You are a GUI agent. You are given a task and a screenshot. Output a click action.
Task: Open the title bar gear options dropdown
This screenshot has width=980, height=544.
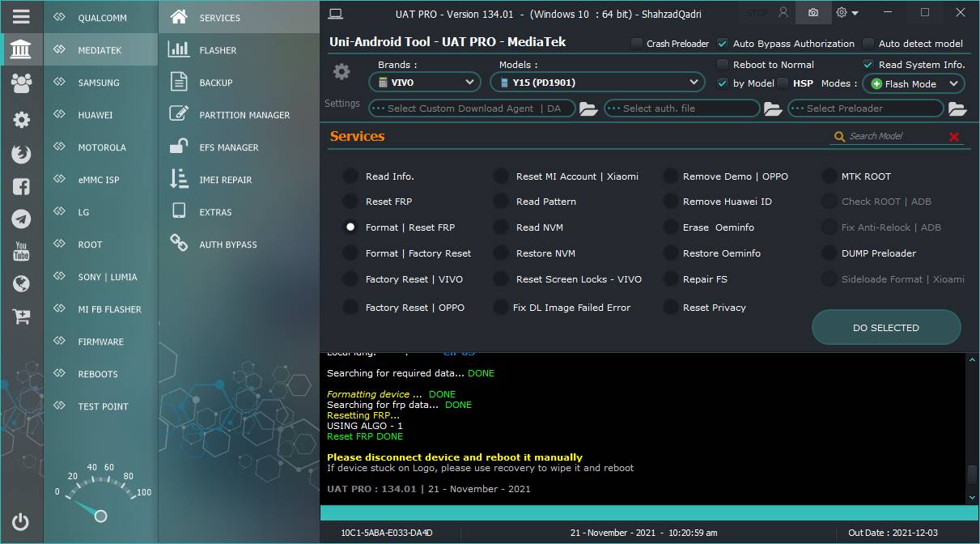pyautogui.click(x=847, y=13)
